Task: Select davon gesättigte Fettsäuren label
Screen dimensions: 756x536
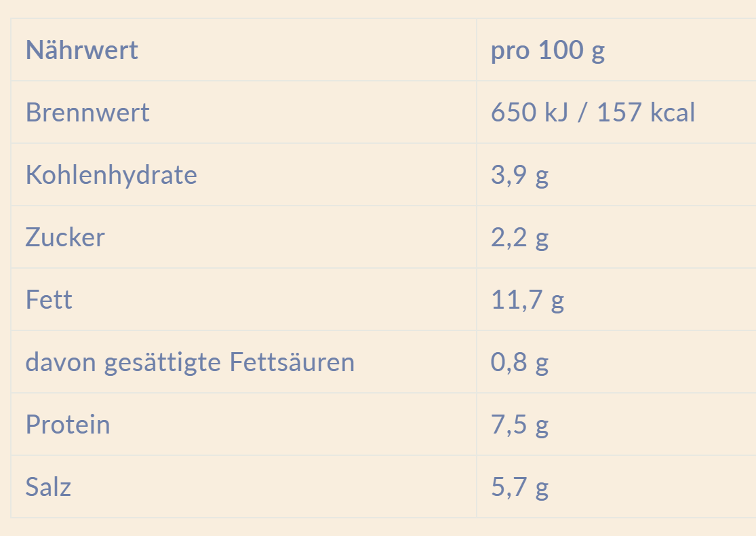Action: [x=190, y=362]
